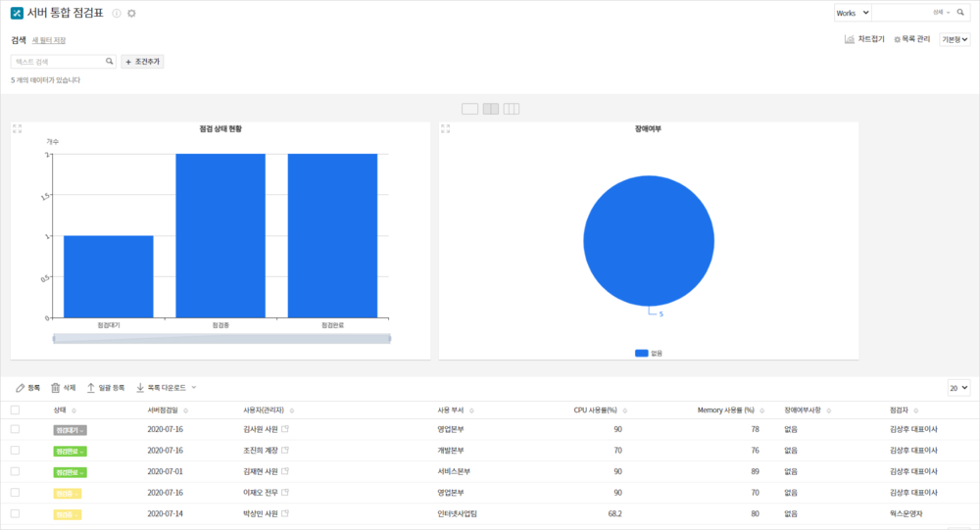This screenshot has height=530, width=980.
Task: Switch to single-column chart layout icon
Action: [x=469, y=109]
